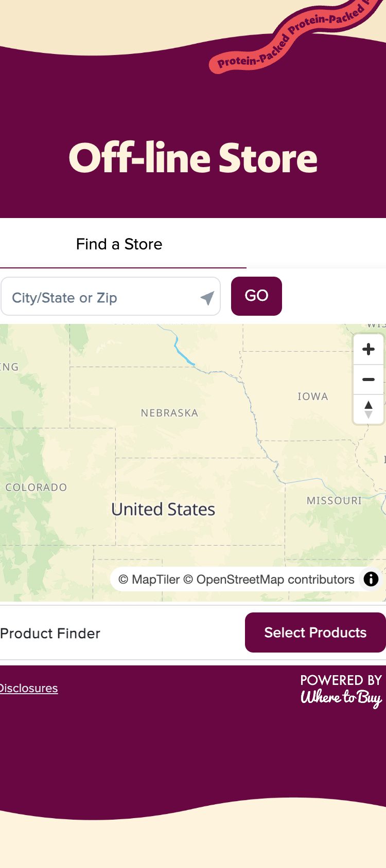Image resolution: width=386 pixels, height=868 pixels.
Task: Open the OpenStreetMap contributors link
Action: tap(269, 580)
